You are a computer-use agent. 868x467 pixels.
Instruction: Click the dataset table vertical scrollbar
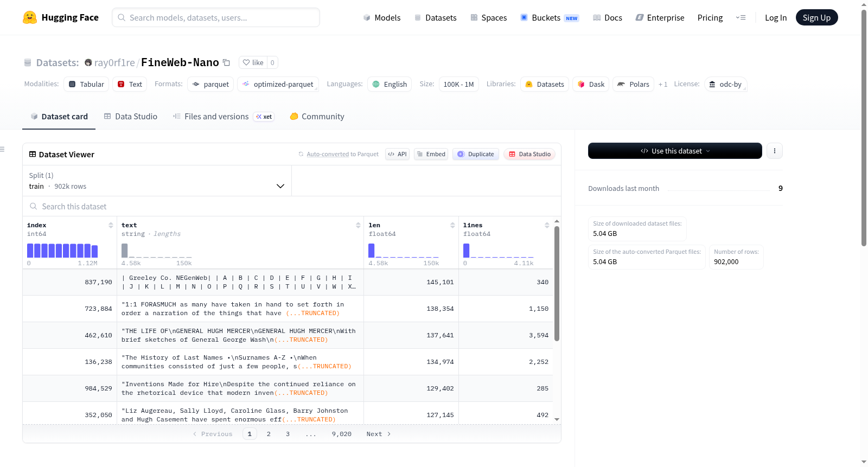click(x=557, y=284)
